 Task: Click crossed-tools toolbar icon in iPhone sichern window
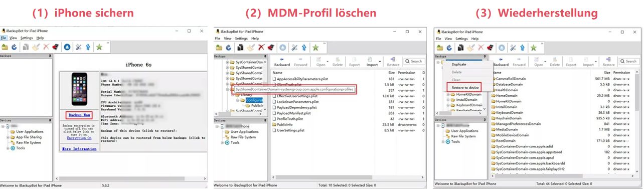coord(78,47)
